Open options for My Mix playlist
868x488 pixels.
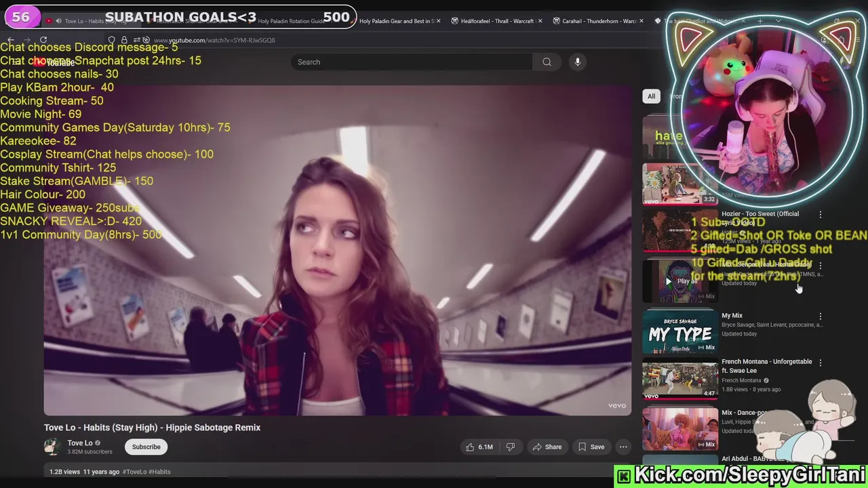pyautogui.click(x=821, y=317)
